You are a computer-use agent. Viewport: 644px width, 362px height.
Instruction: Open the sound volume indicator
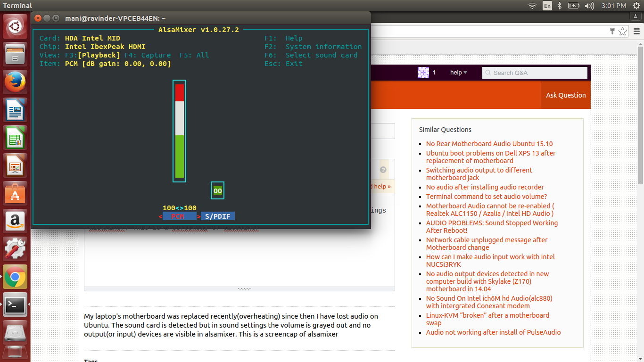coord(589,6)
